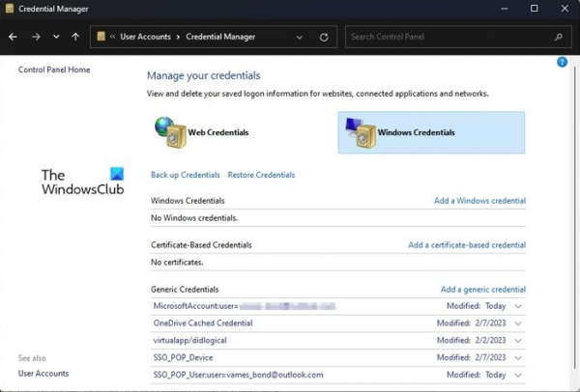
Task: Open User Accounts under See also
Action: click(x=43, y=374)
